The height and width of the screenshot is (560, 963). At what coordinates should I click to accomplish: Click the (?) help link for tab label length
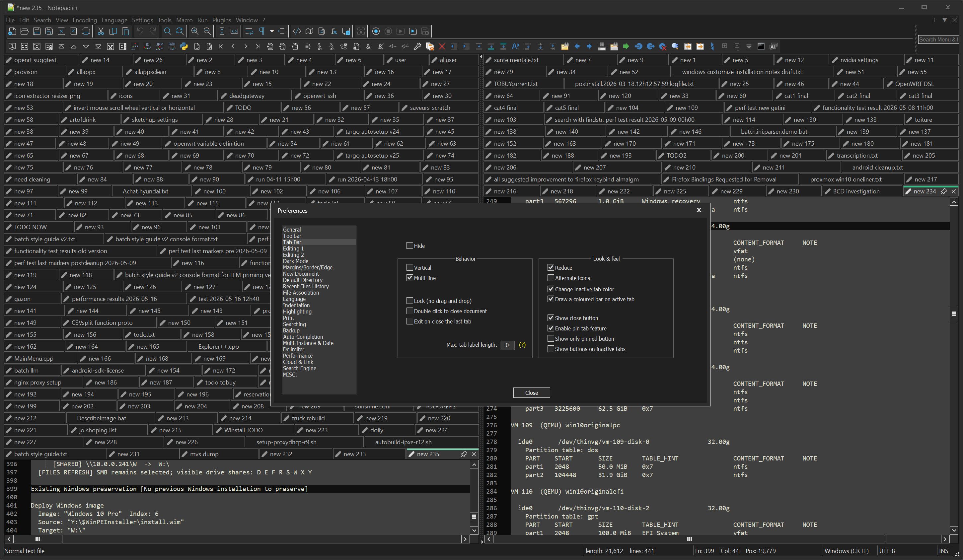pyautogui.click(x=522, y=345)
